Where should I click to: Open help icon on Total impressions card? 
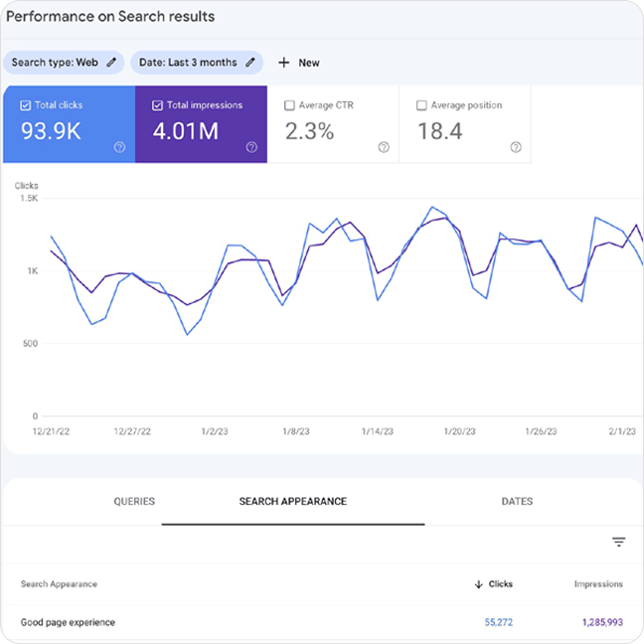(251, 147)
